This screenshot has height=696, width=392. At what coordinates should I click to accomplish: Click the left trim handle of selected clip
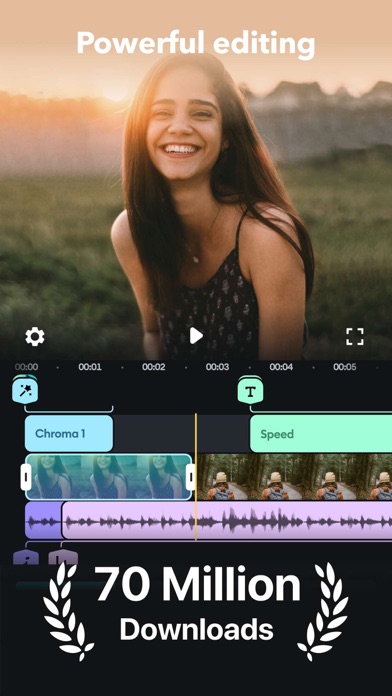[26, 477]
